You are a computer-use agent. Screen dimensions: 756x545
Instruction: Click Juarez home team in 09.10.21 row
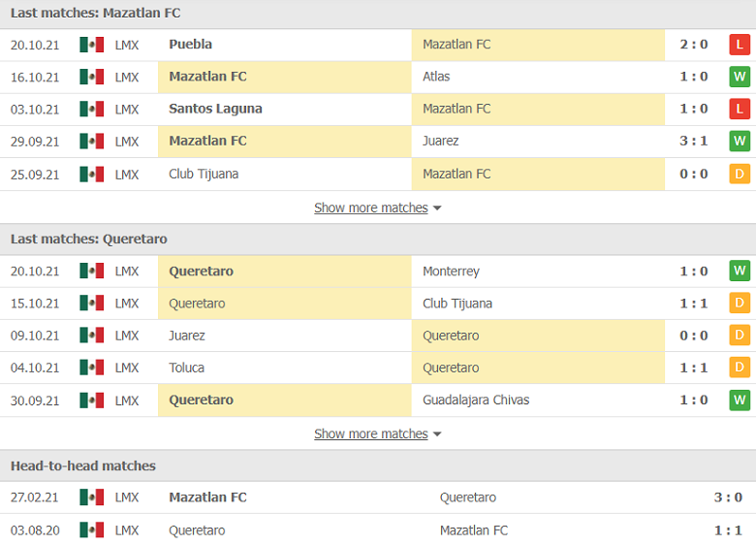[x=187, y=336]
